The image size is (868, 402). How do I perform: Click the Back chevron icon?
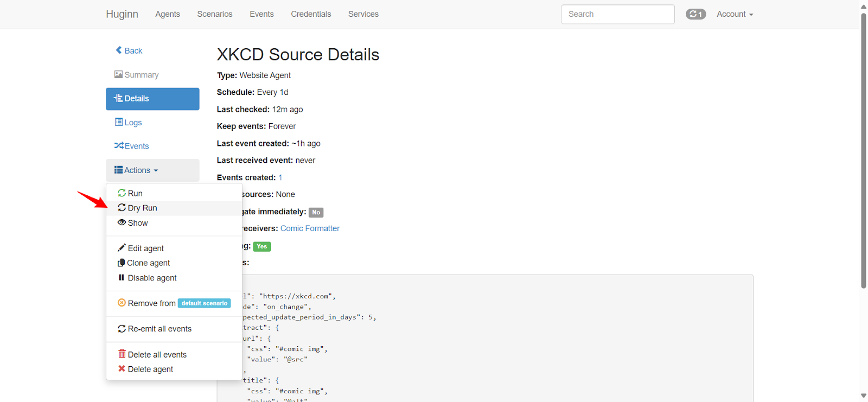tap(119, 50)
